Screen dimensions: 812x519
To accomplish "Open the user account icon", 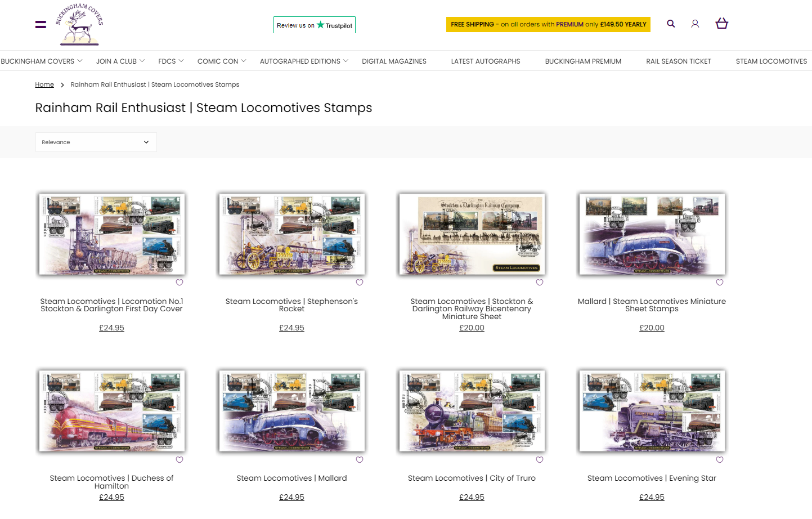I will [695, 24].
